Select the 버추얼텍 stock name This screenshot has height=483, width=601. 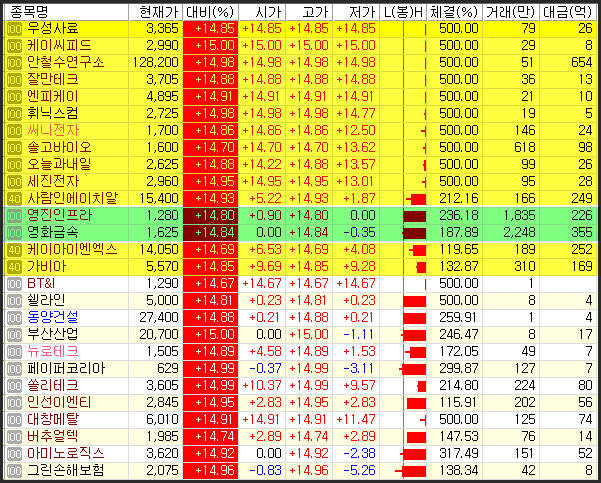[x=53, y=437]
